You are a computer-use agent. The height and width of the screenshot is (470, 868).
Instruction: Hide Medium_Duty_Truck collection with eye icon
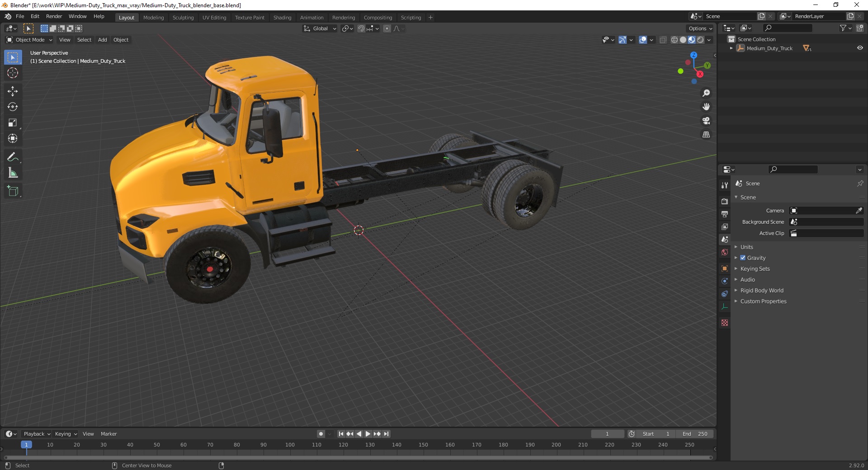pos(860,48)
